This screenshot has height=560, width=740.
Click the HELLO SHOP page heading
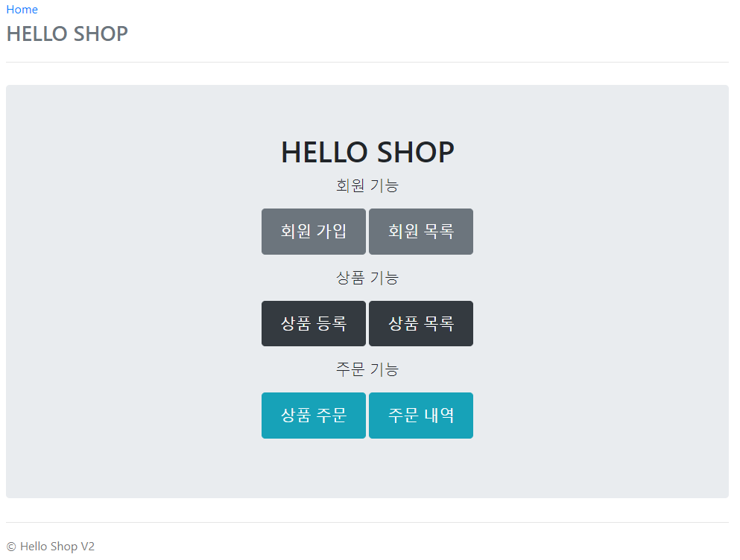point(367,151)
